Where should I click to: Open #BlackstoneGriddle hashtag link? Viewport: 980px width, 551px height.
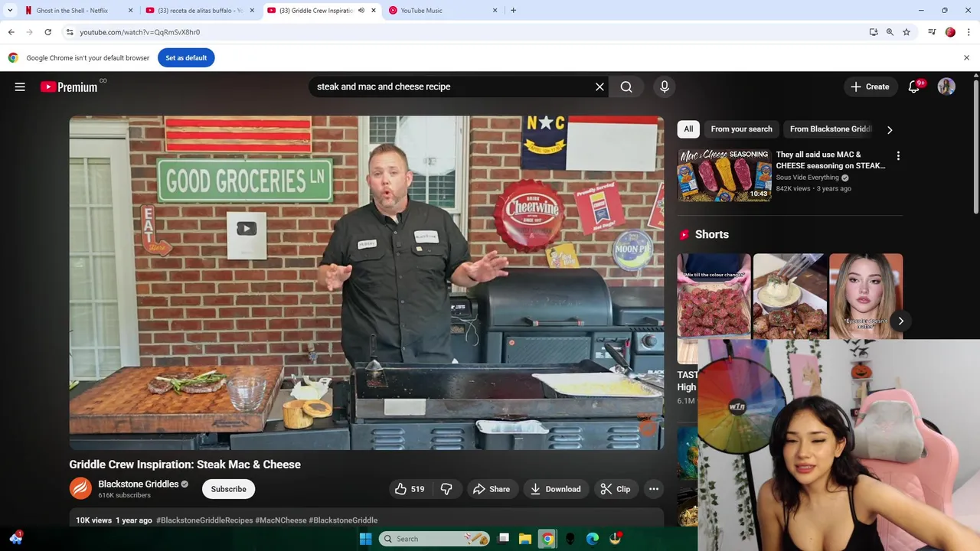coord(343,520)
